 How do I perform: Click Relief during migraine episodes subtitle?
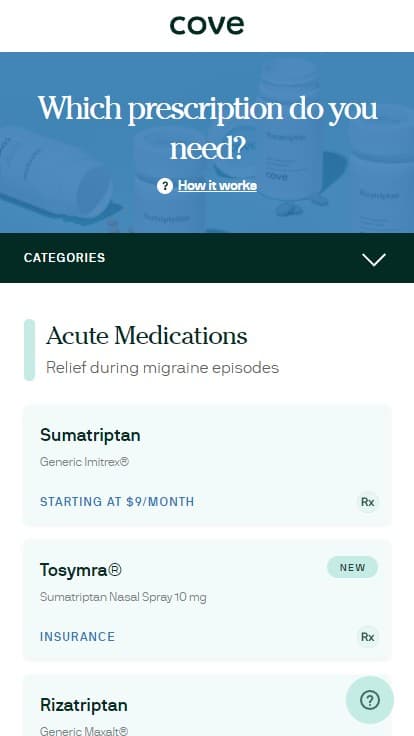pos(162,368)
